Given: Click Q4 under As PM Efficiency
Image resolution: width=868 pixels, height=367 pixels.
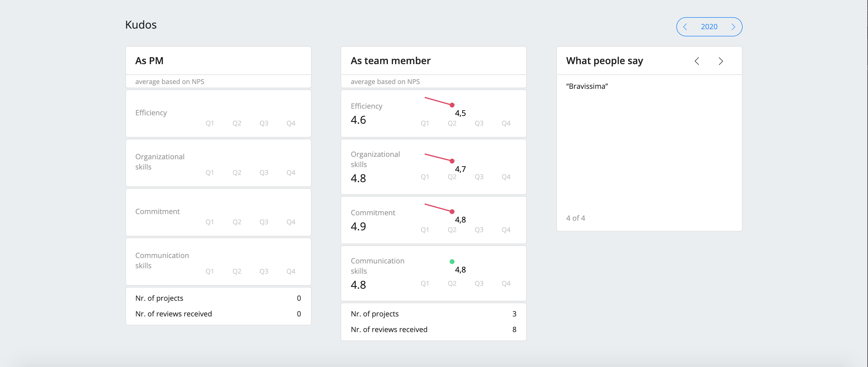Looking at the screenshot, I should 291,123.
